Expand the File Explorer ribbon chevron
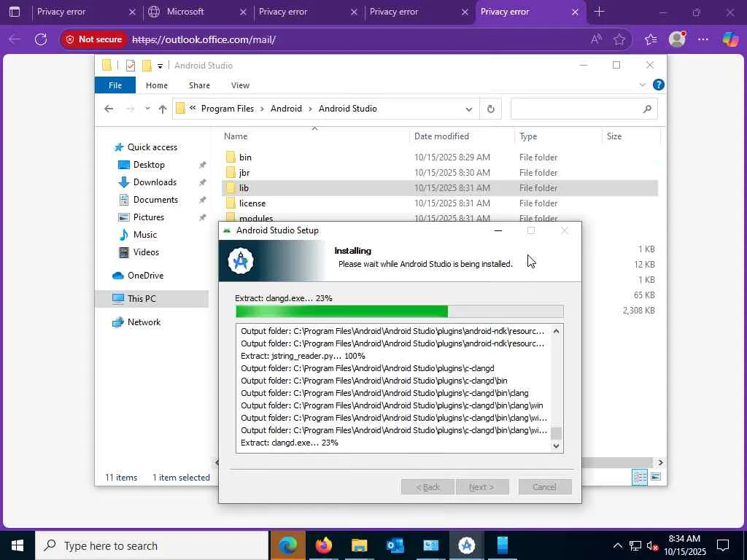Viewport: 747px width, 560px height. [642, 85]
